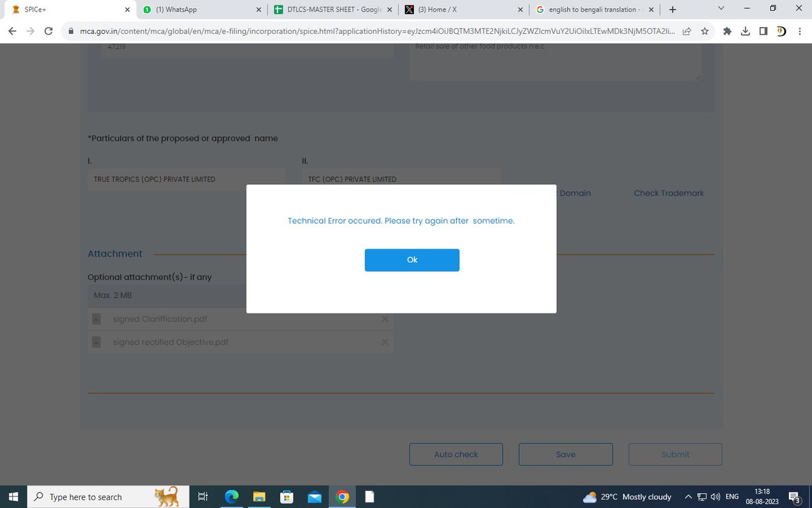
Task: Click file icon of signed Clarification.pdf
Action: 97,319
